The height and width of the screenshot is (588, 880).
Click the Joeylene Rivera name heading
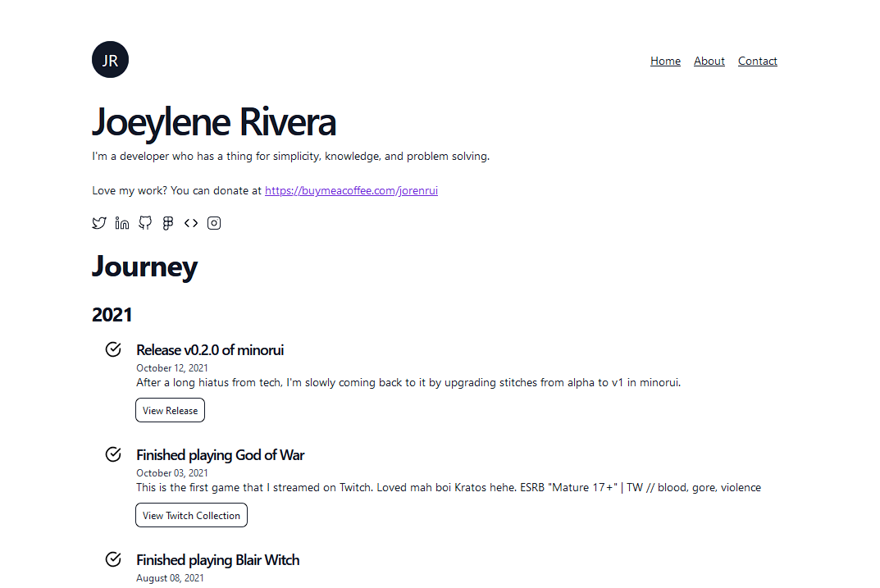213,121
